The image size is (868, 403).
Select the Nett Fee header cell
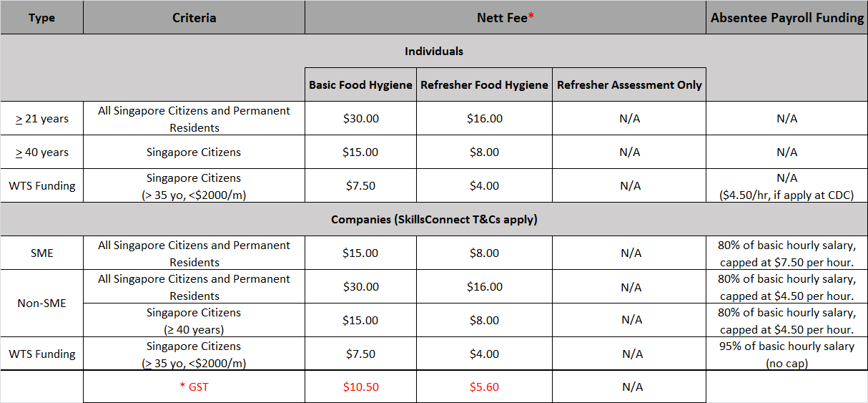[505, 18]
